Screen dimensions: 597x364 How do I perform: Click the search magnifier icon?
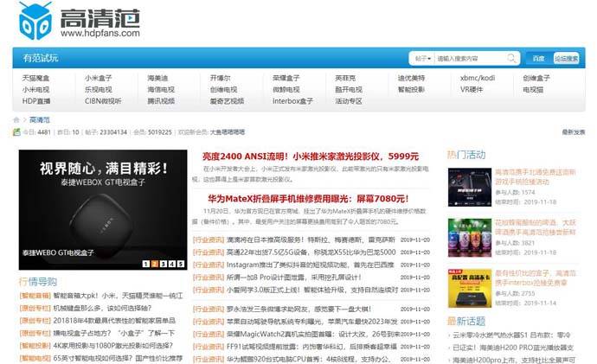point(511,58)
